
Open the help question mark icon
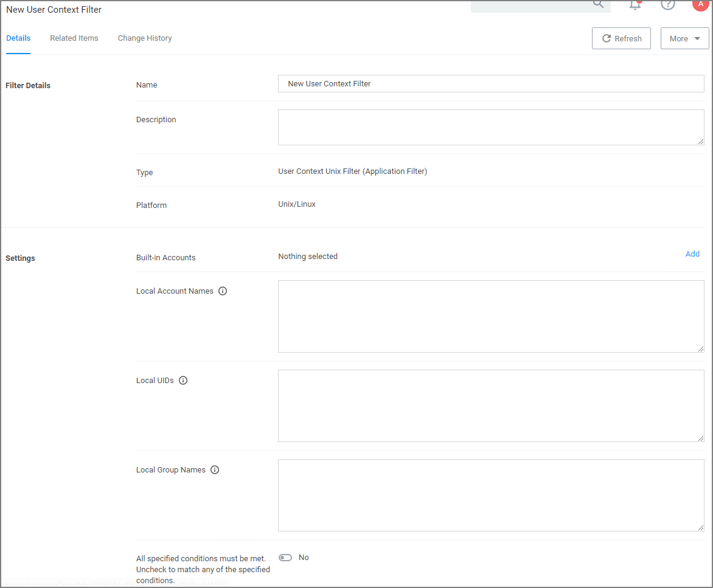pos(667,4)
